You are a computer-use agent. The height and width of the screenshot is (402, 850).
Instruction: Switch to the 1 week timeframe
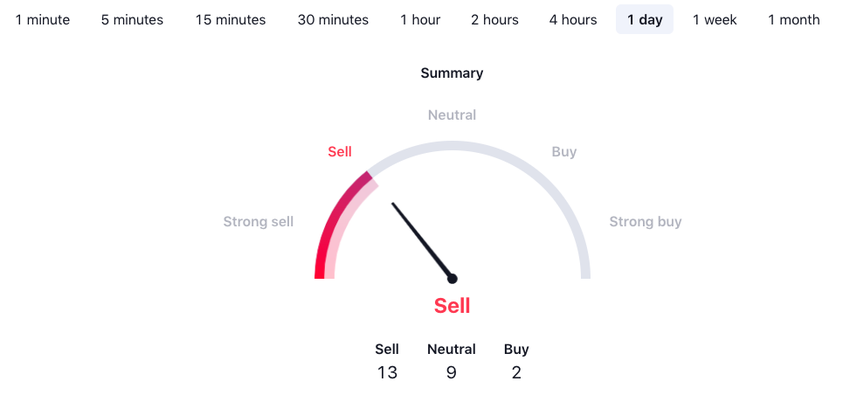click(x=715, y=20)
